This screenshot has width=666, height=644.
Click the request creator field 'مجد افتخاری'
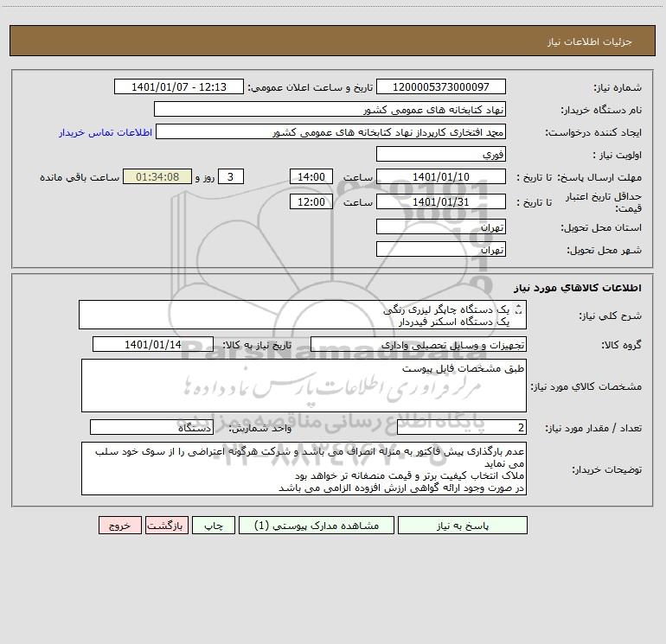pyautogui.click(x=330, y=131)
